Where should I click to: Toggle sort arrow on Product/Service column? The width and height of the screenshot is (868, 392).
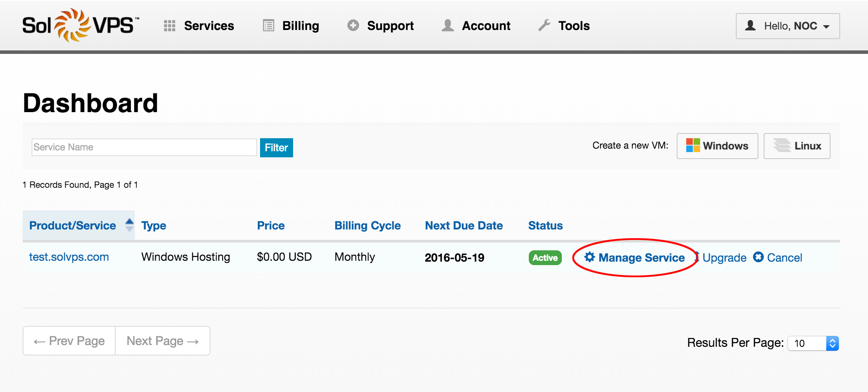coord(129,225)
